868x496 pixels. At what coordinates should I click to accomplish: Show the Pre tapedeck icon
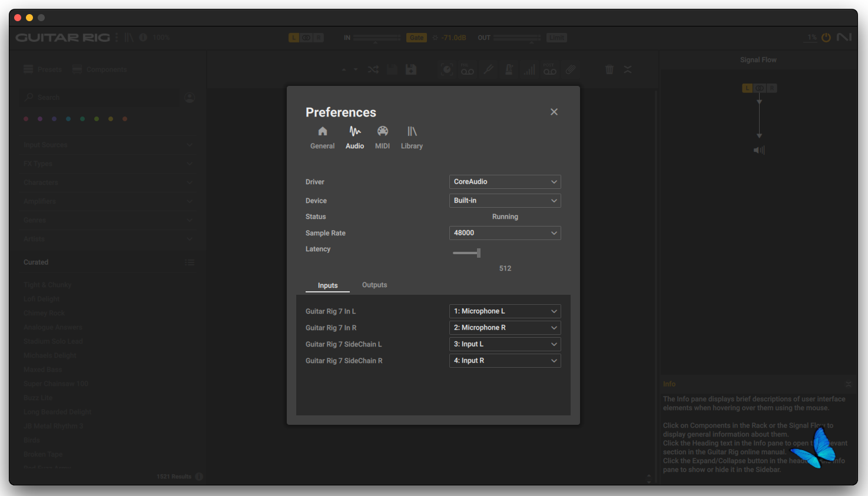pyautogui.click(x=468, y=69)
